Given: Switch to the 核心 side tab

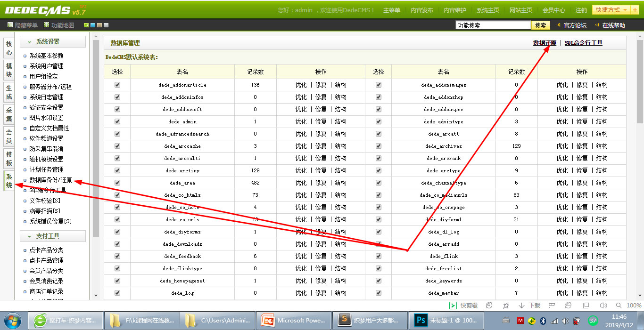Looking at the screenshot, I should (9, 48).
